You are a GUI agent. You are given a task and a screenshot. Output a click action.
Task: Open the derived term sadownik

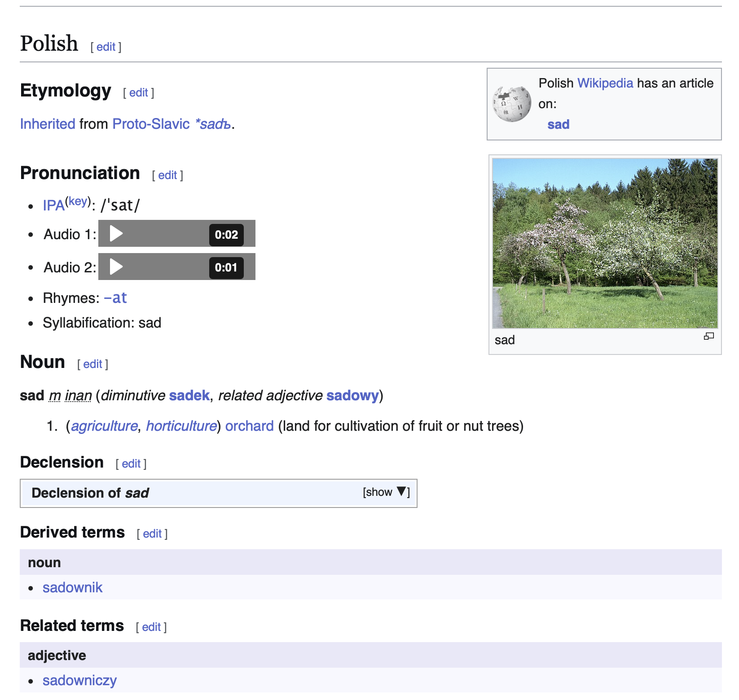coord(73,587)
